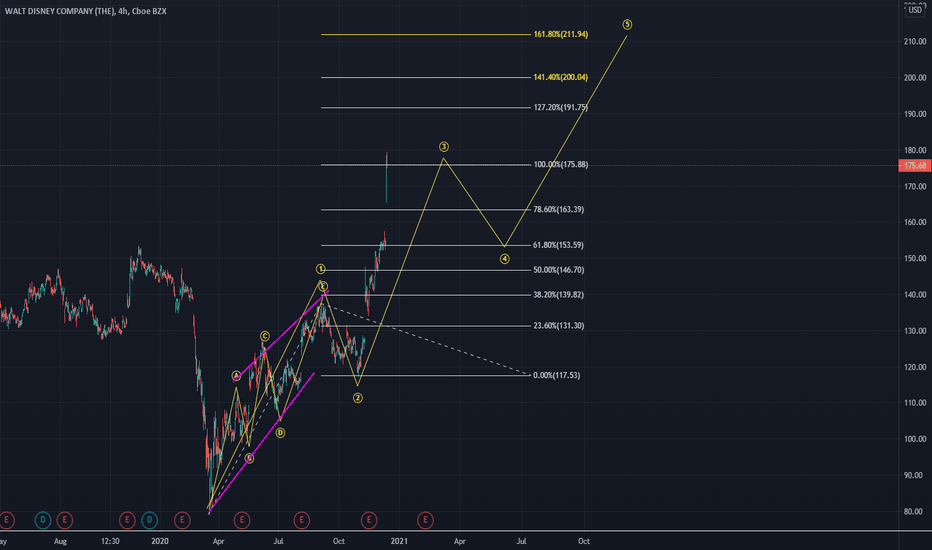
Task: Click the 61.80%(153.59) Fibonacci label
Action: point(559,246)
